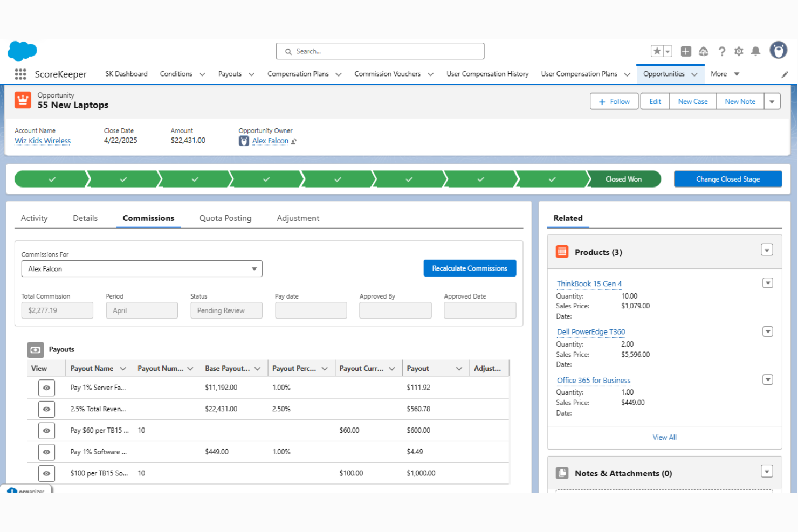Click the Favorites star icon
This screenshot has height=532, width=798.
click(x=657, y=51)
